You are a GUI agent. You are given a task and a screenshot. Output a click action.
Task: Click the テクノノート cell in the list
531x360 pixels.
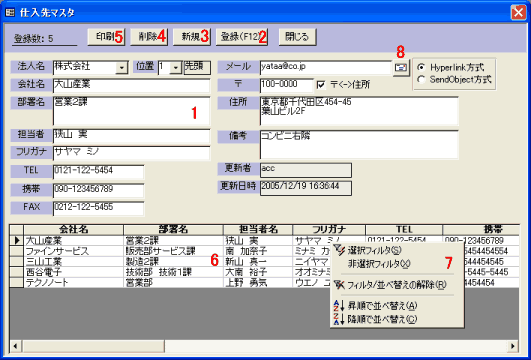pyautogui.click(x=73, y=283)
